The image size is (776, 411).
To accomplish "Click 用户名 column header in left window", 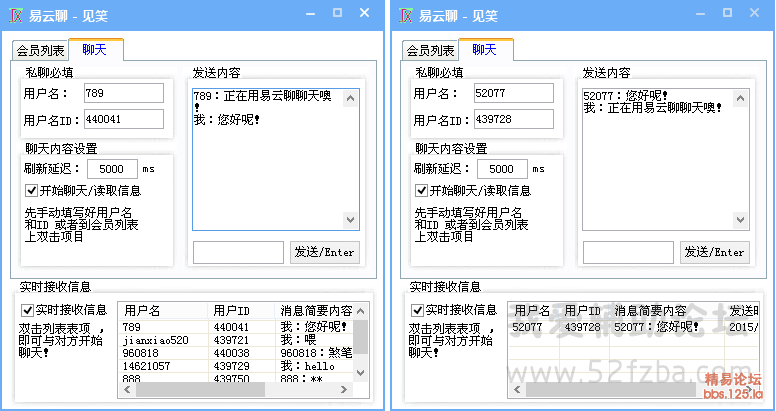I will tap(163, 310).
